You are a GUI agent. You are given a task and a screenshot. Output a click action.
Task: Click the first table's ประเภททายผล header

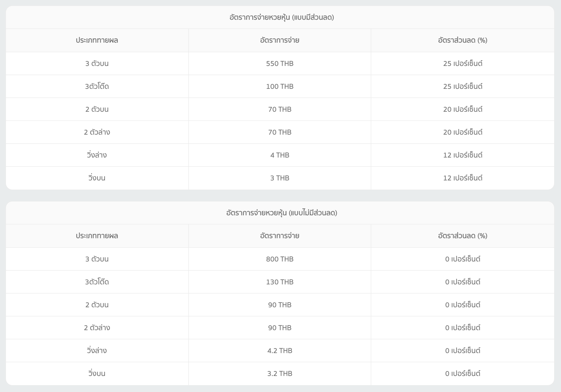[x=97, y=40]
